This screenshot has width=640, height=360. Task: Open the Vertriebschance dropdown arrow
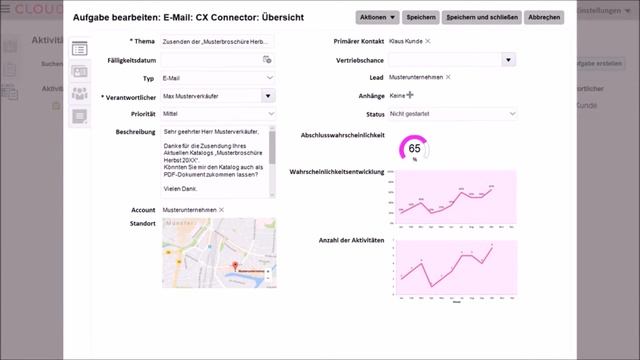(508, 60)
